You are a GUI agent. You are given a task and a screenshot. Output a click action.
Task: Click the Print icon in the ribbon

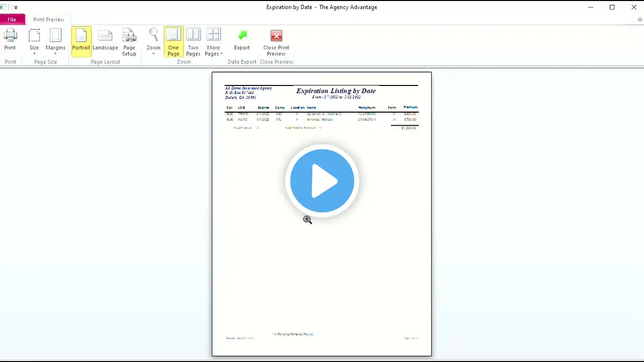click(10, 41)
